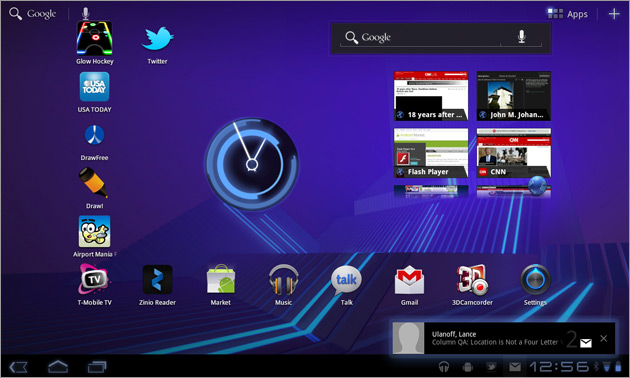Viewport: 630px width, 378px height.
Task: Show recent apps from system bar
Action: [97, 367]
